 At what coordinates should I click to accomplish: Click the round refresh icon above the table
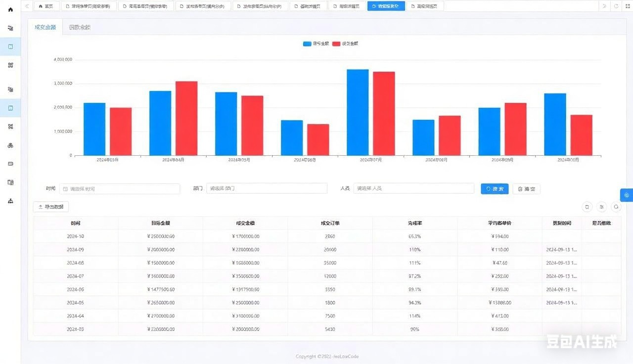(587, 207)
